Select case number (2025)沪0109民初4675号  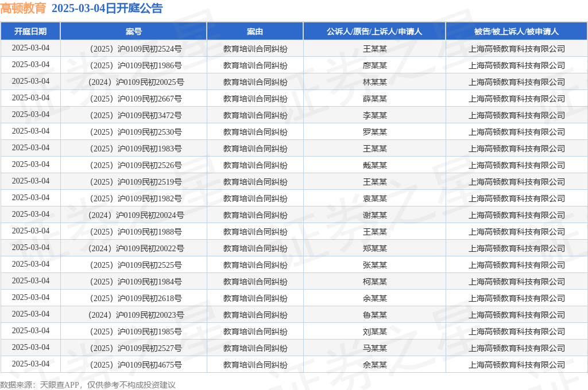tap(136, 365)
